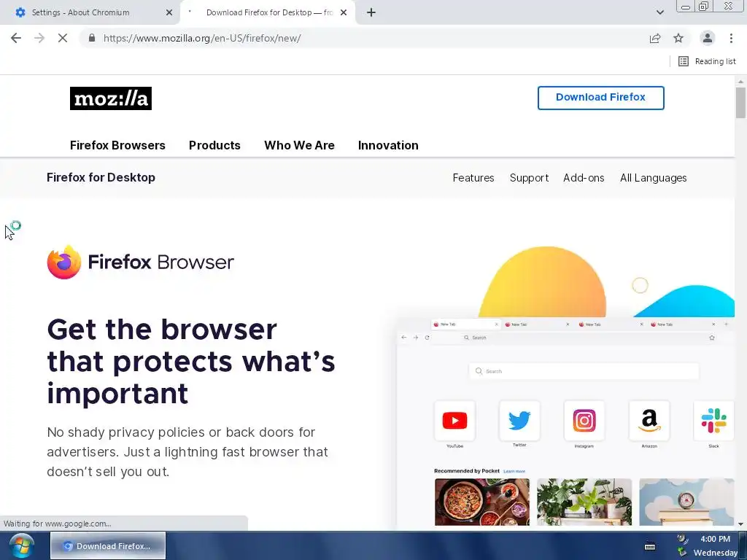This screenshot has width=747, height=560.
Task: Click the Firefox for Desktop heading link
Action: click(x=101, y=178)
